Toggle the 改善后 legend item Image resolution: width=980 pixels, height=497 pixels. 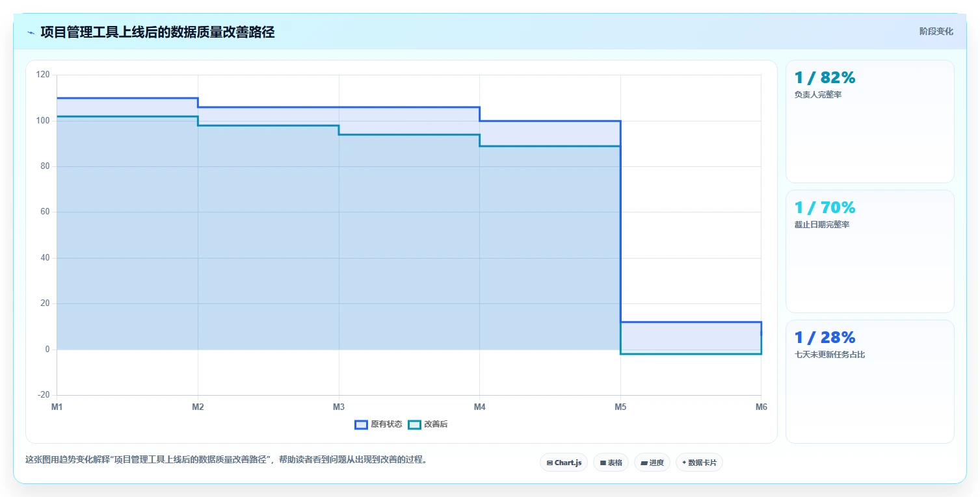click(428, 424)
